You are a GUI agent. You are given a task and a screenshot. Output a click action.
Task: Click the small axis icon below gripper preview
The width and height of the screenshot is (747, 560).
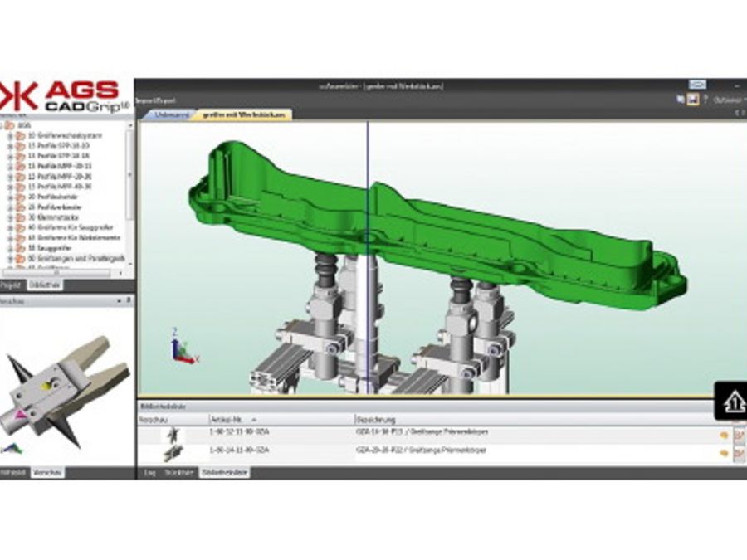12,448
